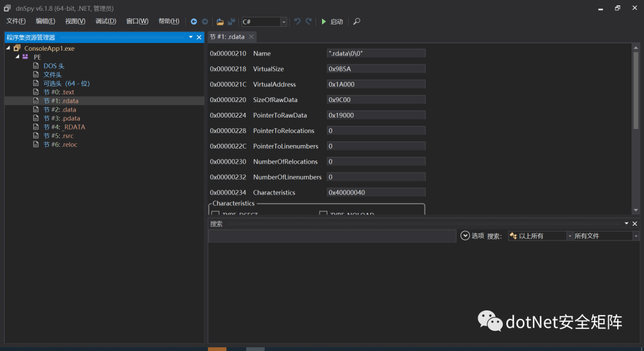
Task: Expand the search options chevron toggle
Action: coord(465,236)
